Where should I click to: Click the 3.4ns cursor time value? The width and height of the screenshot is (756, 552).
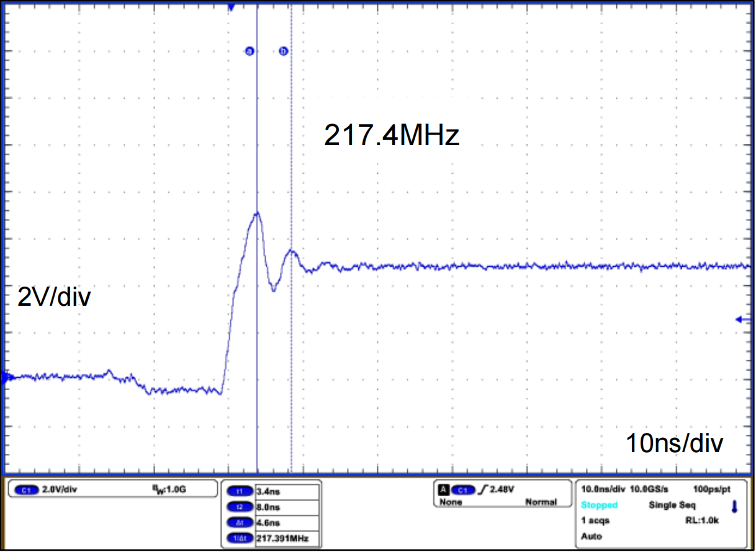tap(268, 491)
